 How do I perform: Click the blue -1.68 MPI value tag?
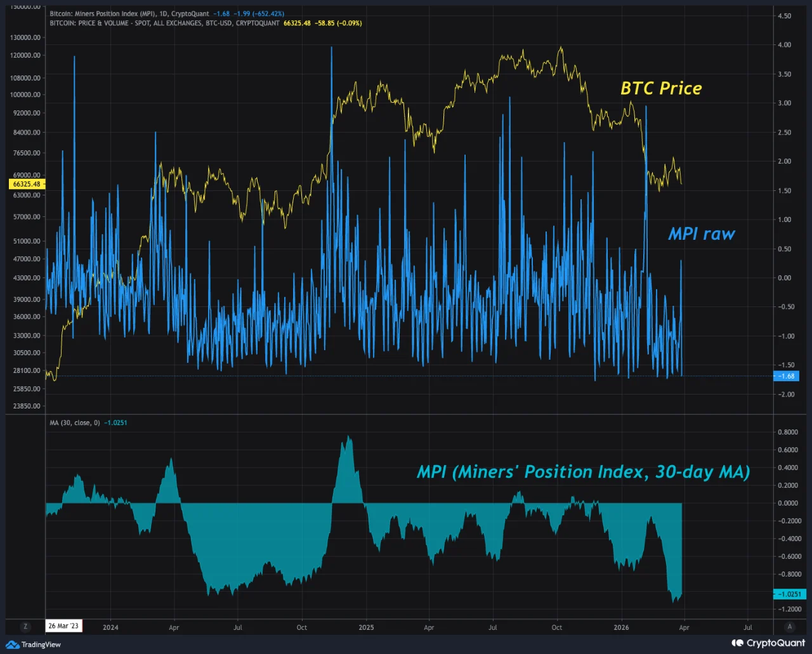click(787, 376)
